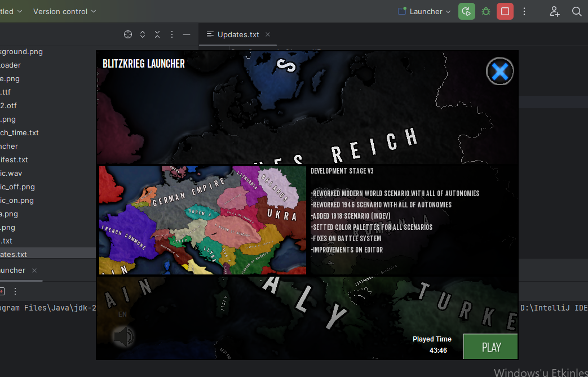Click the REWORKED MODERN WORLD SCENARIO line

click(x=395, y=193)
